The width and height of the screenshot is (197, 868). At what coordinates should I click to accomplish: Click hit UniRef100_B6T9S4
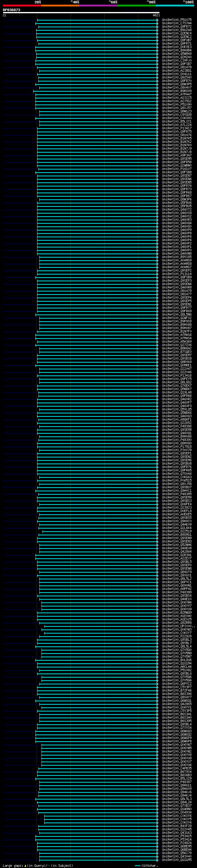[176, 772]
